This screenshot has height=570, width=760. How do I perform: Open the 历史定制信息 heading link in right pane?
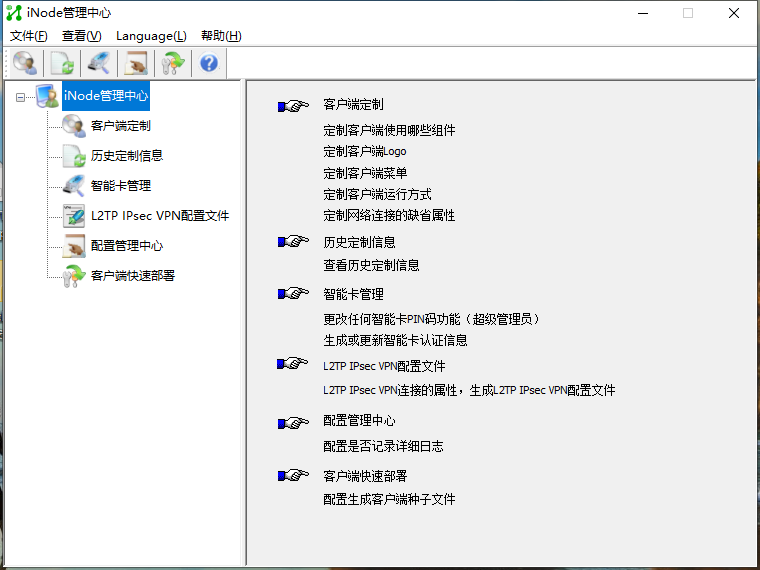pyautogui.click(x=359, y=242)
